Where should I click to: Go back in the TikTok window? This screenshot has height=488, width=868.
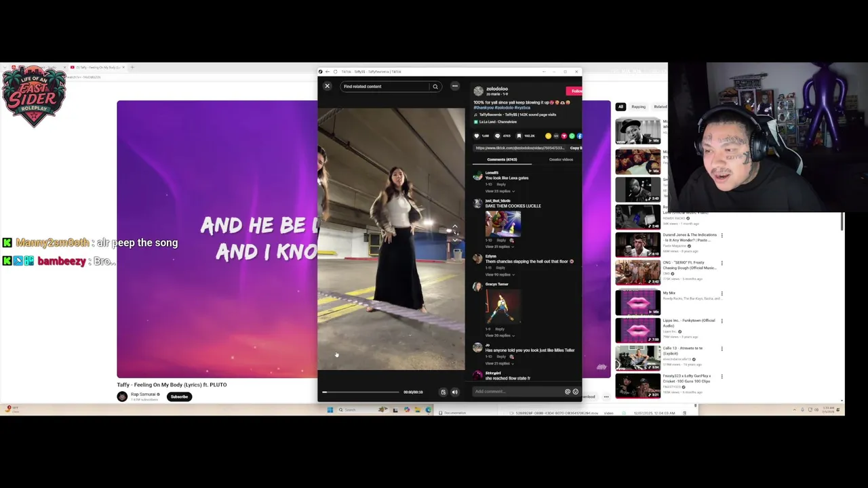pos(328,71)
